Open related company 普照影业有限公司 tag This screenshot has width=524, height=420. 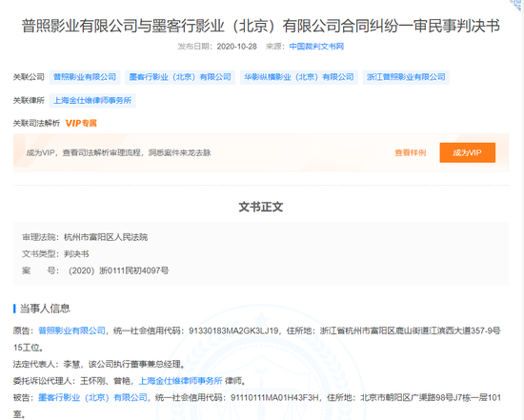click(x=85, y=77)
